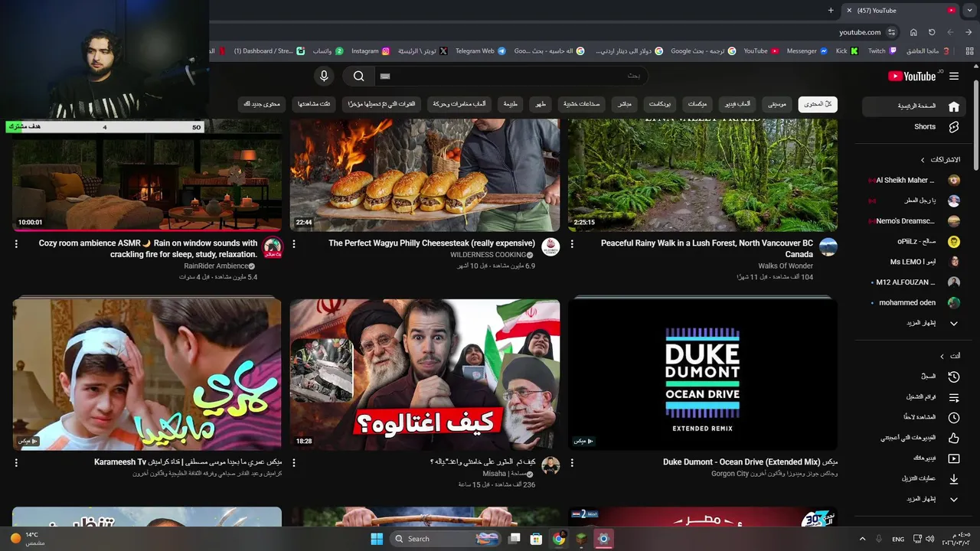
Task: Open the Twitch bookmark
Action: (x=881, y=51)
